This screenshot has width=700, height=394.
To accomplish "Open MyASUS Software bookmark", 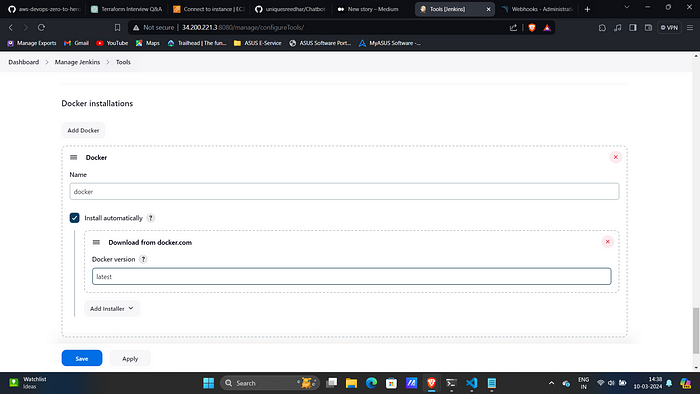I will click(x=390, y=43).
